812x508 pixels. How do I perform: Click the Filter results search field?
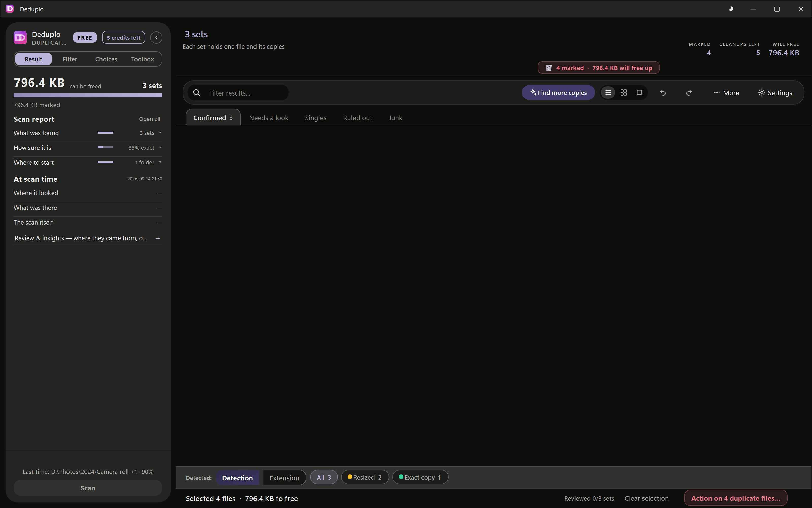click(238, 93)
